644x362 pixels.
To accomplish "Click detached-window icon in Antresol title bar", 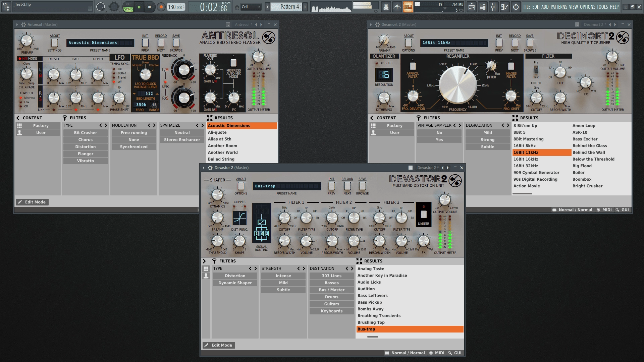I will [228, 24].
